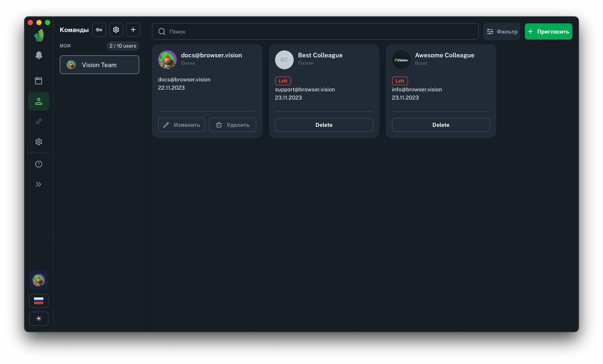Close the window with red button

click(x=30, y=23)
